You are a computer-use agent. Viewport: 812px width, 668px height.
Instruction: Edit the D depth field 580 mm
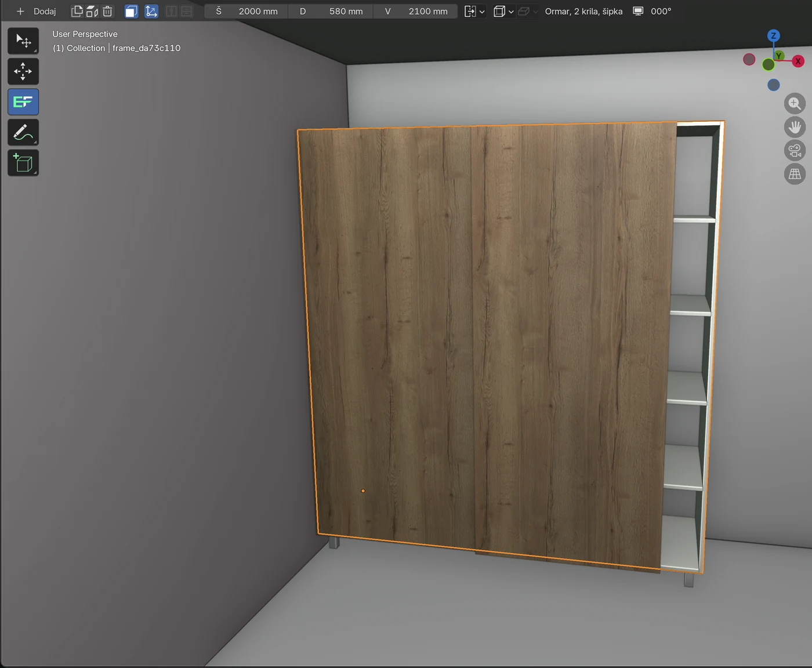[331, 11]
